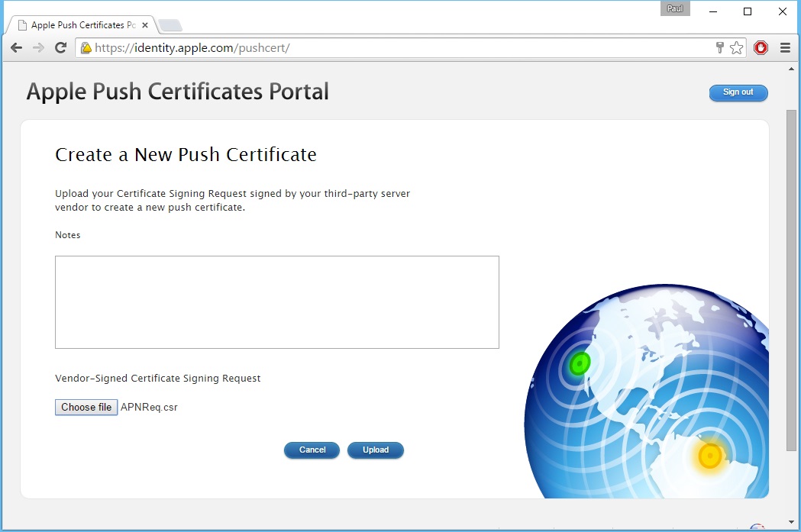
Task: Maximize the browser window
Action: coord(748,11)
